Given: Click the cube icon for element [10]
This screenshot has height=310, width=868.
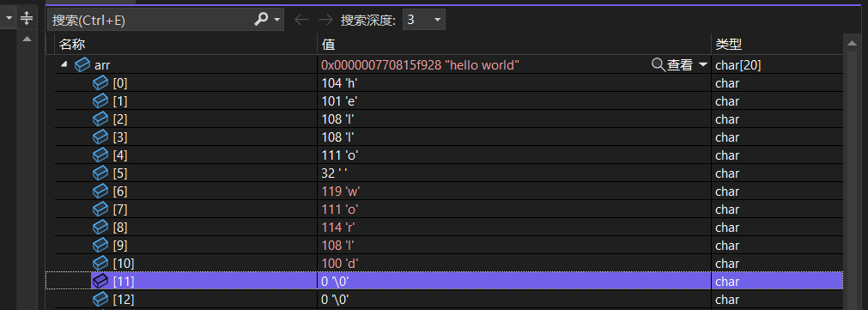Looking at the screenshot, I should [100, 263].
